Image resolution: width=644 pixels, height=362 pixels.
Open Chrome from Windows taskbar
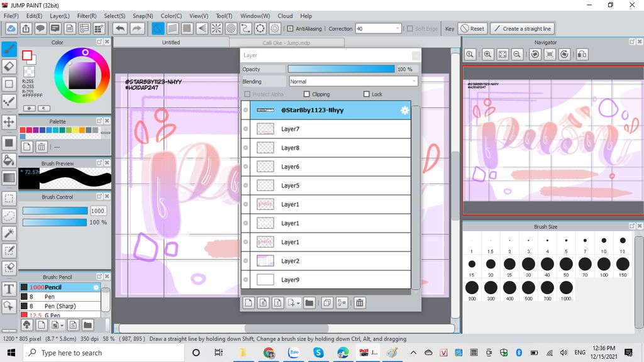coord(269,352)
